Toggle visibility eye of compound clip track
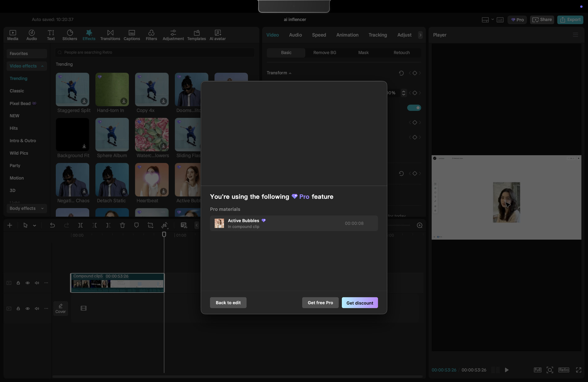The width and height of the screenshot is (588, 382). click(28, 283)
